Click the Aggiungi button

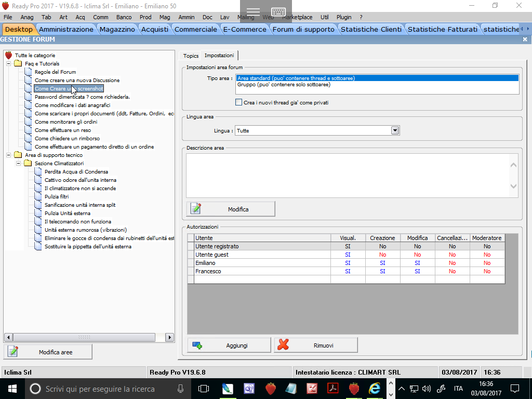pos(229,345)
